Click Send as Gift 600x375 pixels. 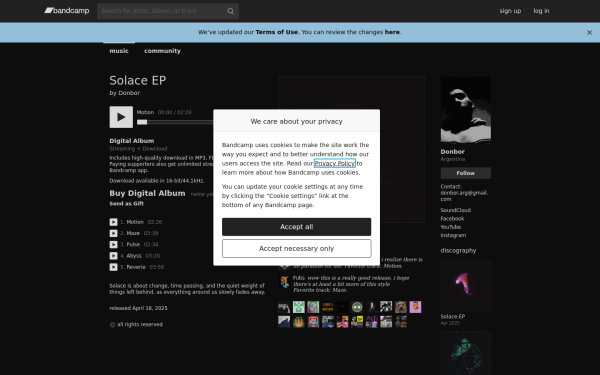pyautogui.click(x=127, y=204)
